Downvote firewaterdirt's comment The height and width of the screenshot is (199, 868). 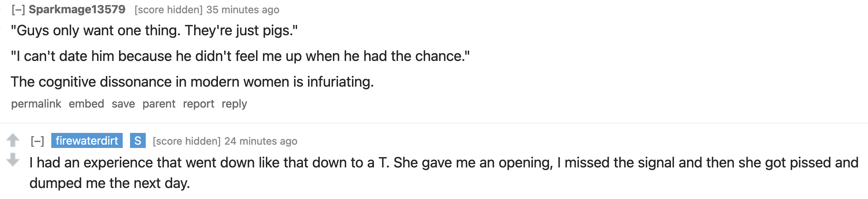point(13,159)
